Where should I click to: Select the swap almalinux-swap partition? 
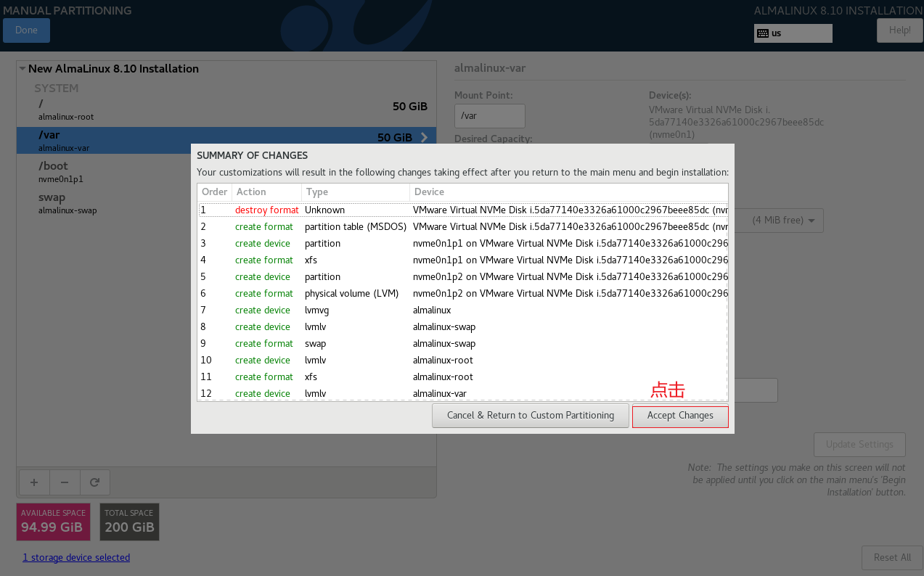(x=226, y=202)
